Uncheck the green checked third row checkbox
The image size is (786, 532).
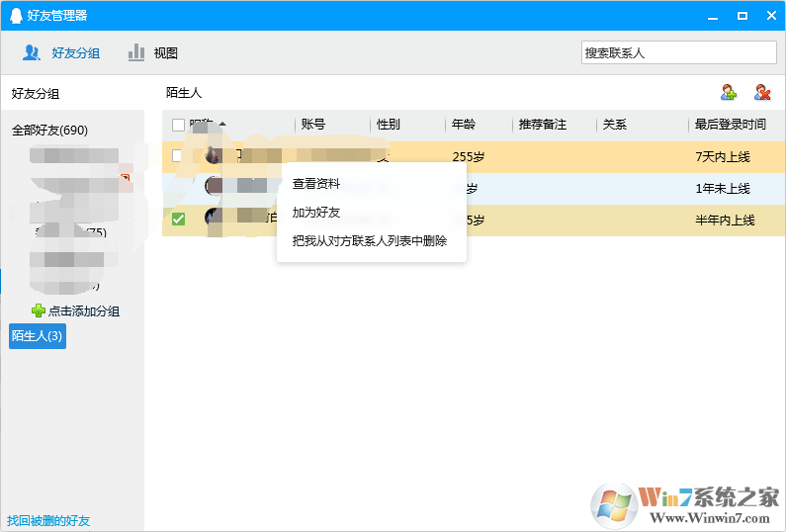178,220
